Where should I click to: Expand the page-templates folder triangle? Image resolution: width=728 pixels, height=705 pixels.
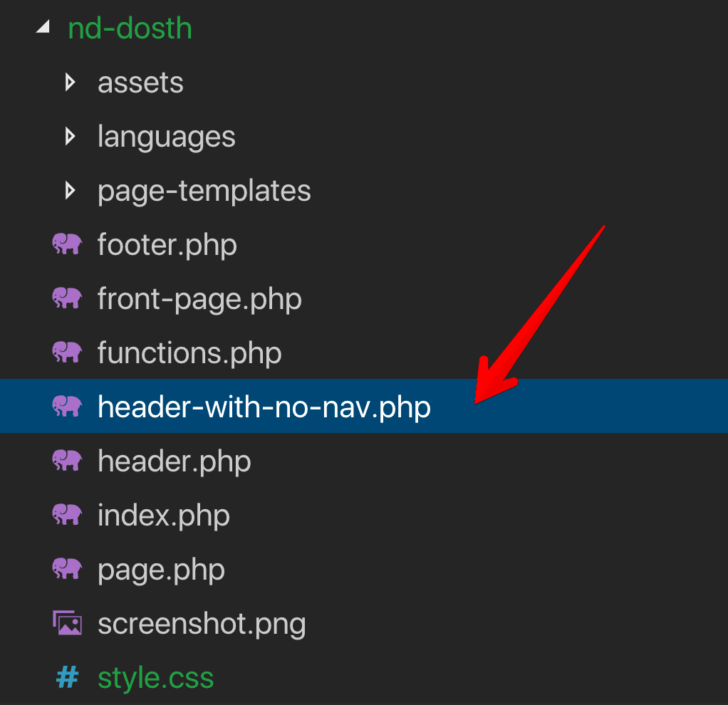[x=70, y=190]
